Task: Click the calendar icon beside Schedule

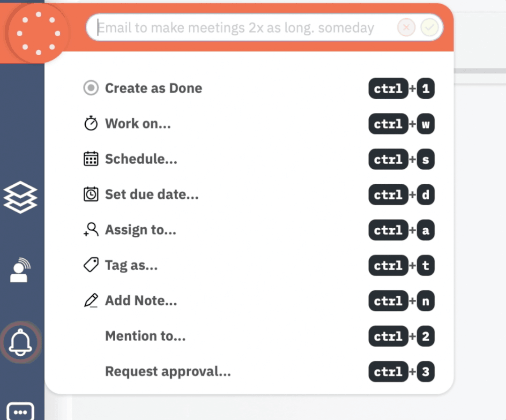Action: click(91, 159)
